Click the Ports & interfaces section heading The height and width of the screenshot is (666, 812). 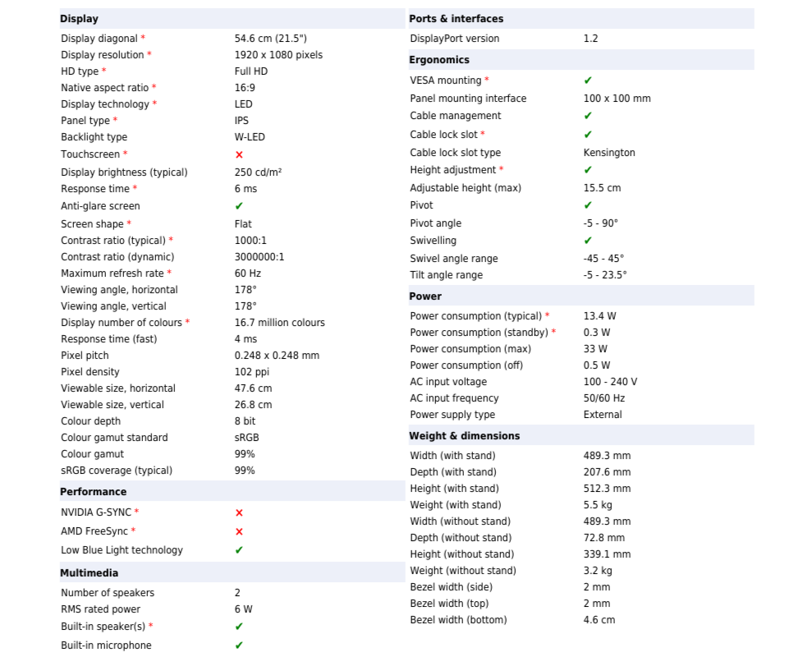456,19
